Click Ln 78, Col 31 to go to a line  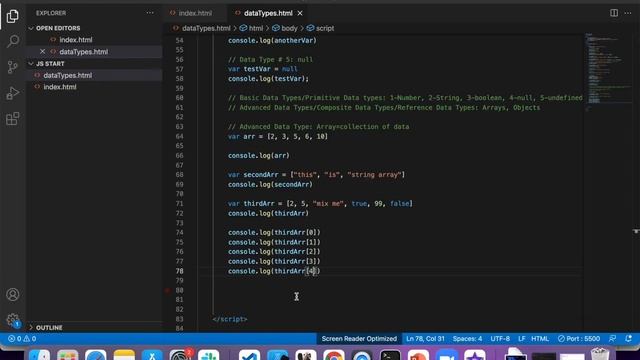tap(425, 339)
